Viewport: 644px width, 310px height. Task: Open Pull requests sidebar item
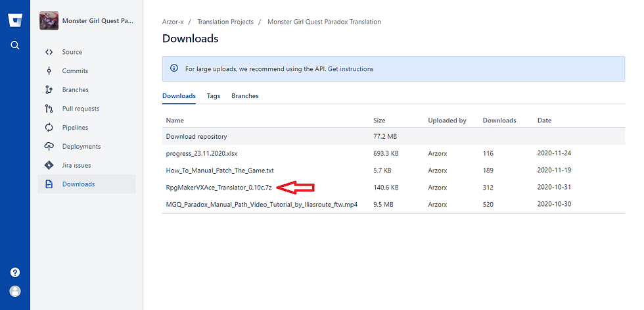tap(81, 109)
